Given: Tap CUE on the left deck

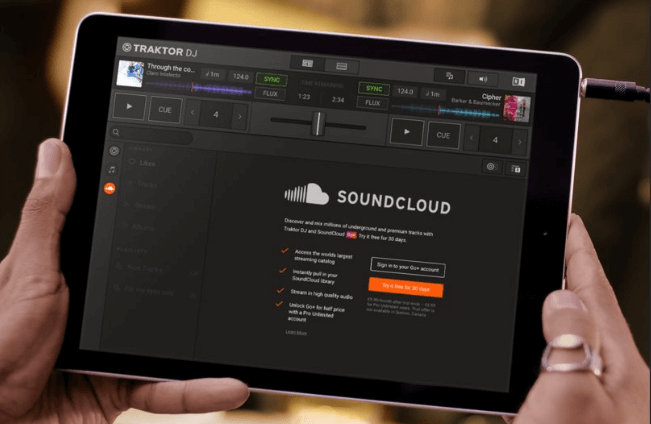Looking at the screenshot, I should point(165,110).
